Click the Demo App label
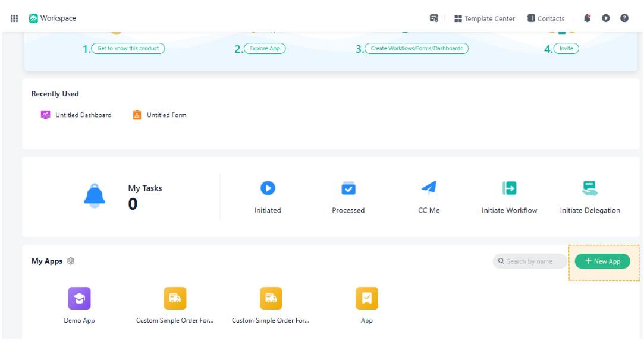 click(79, 321)
